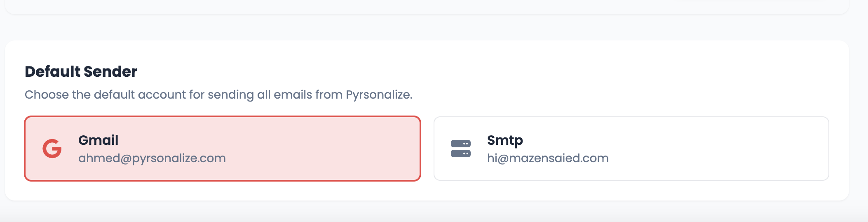Click the word Sender in the heading

116,72
